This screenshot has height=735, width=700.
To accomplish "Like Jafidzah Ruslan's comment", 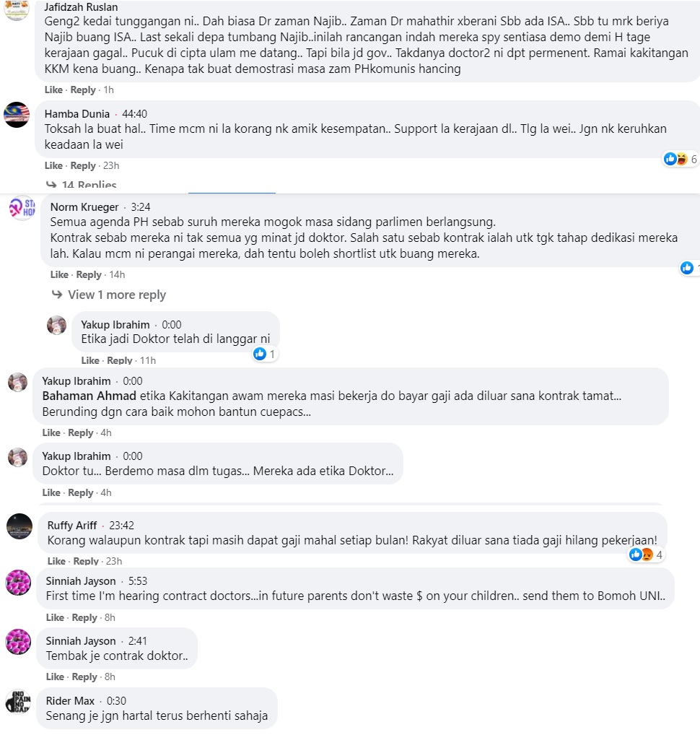I will (53, 90).
